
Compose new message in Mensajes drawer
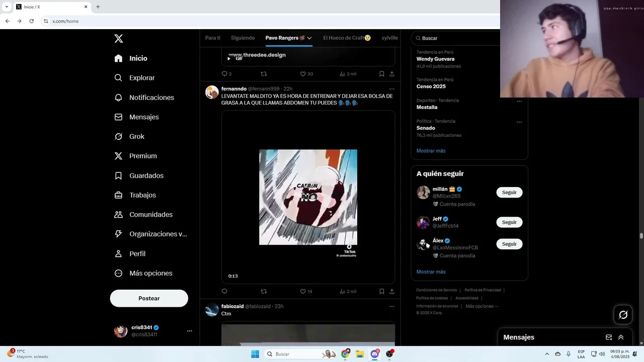pyautogui.click(x=609, y=337)
